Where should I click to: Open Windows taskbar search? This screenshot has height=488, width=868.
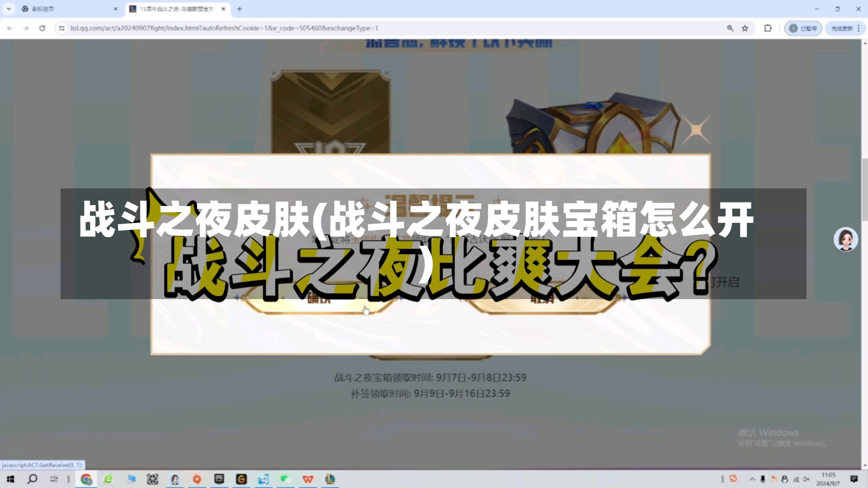32,479
